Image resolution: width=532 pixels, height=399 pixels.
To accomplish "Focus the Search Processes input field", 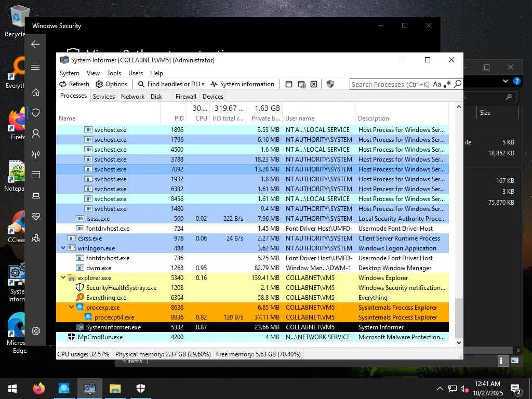I will tap(390, 85).
